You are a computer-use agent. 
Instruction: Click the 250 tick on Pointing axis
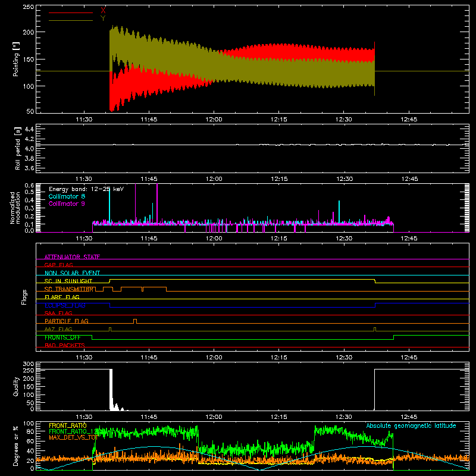tap(28, 7)
